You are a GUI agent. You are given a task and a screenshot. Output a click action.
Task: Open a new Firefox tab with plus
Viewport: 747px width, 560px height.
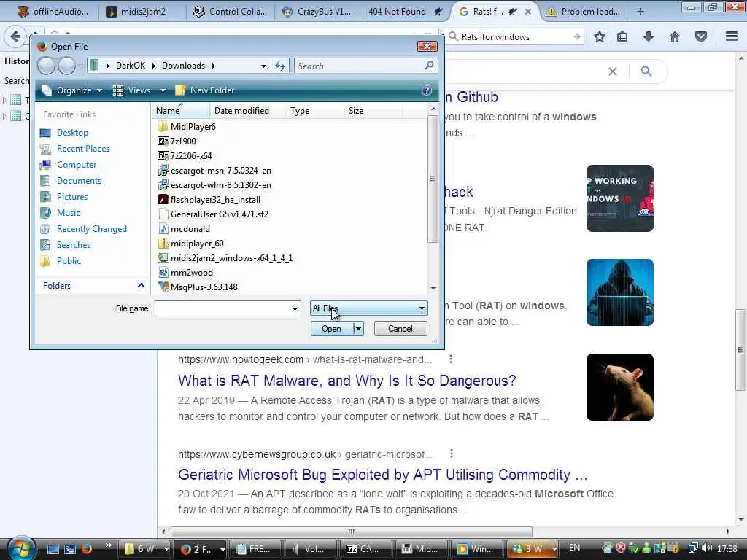(640, 12)
